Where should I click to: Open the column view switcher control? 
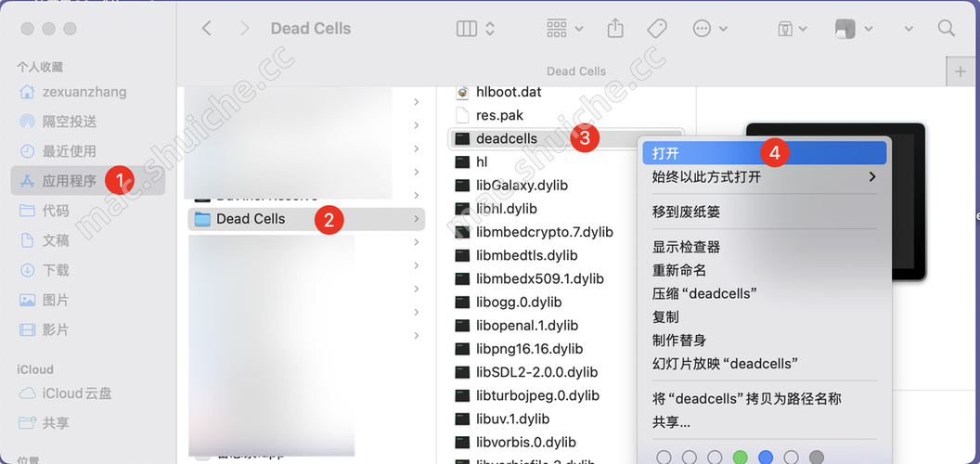coord(476,28)
